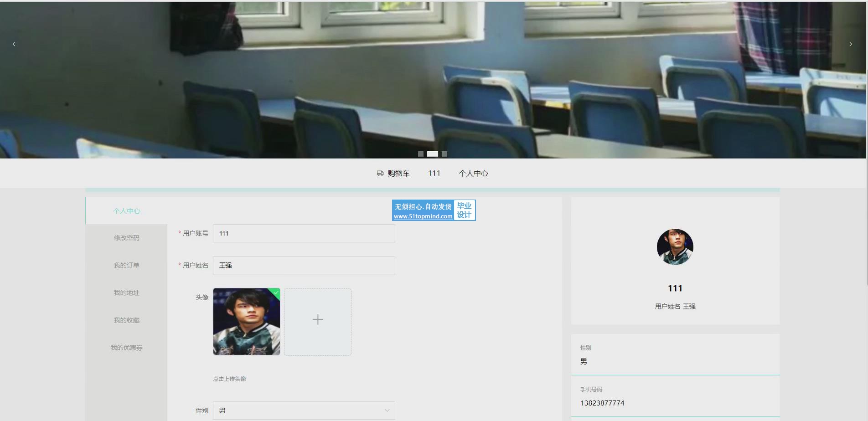Viewport: 868px width, 421px height.
Task: Open 我的地址 sidebar item
Action: [x=126, y=293]
